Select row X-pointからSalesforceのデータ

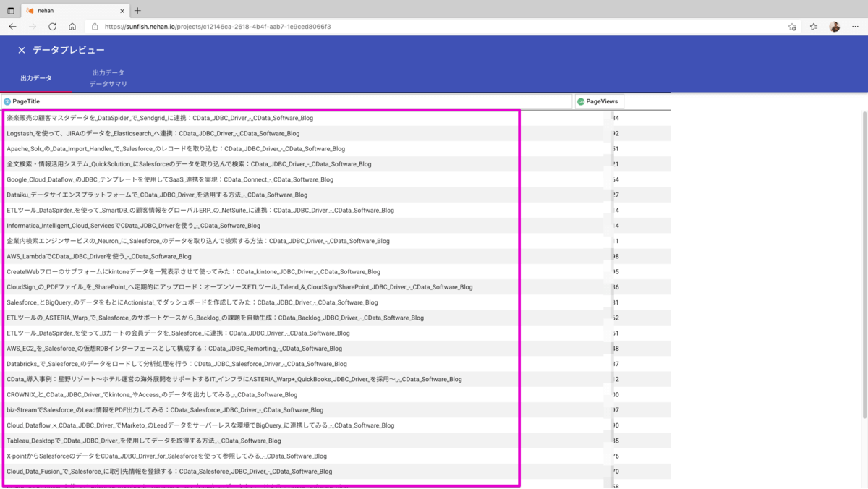(x=336, y=456)
